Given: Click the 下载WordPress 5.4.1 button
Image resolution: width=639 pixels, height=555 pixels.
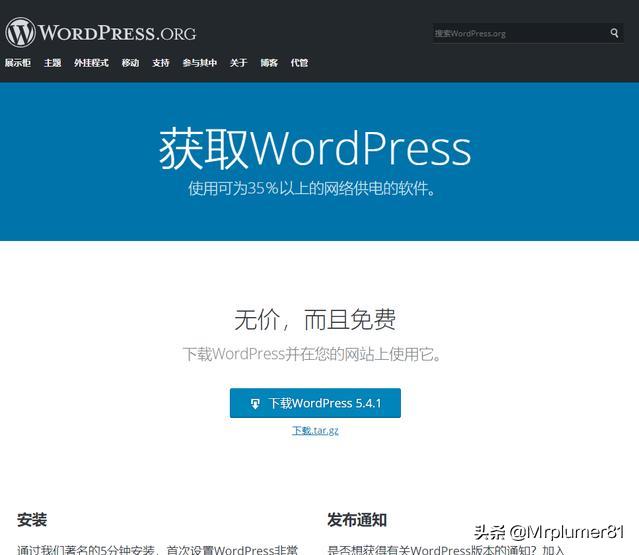Looking at the screenshot, I should pos(315,403).
